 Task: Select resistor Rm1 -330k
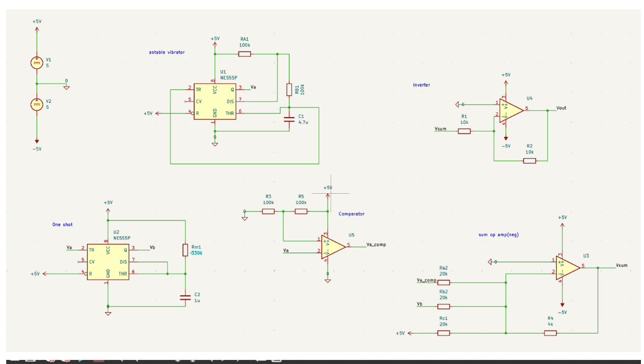click(184, 250)
